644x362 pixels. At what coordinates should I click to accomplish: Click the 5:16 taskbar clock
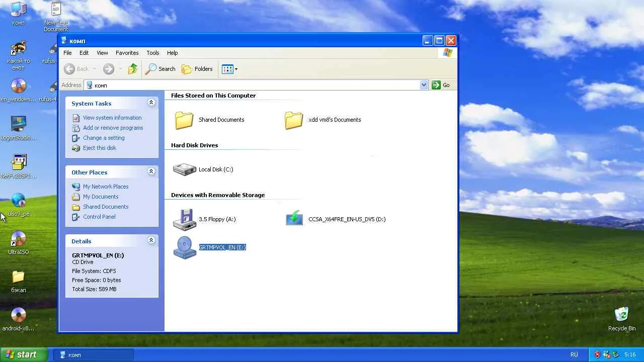pyautogui.click(x=629, y=354)
